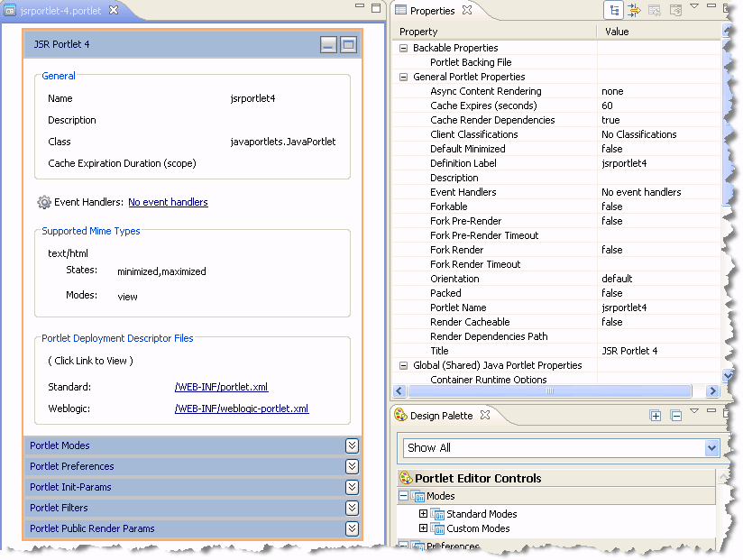The height and width of the screenshot is (560, 743).
Task: Click the Forkable property row
Action: coord(556,207)
